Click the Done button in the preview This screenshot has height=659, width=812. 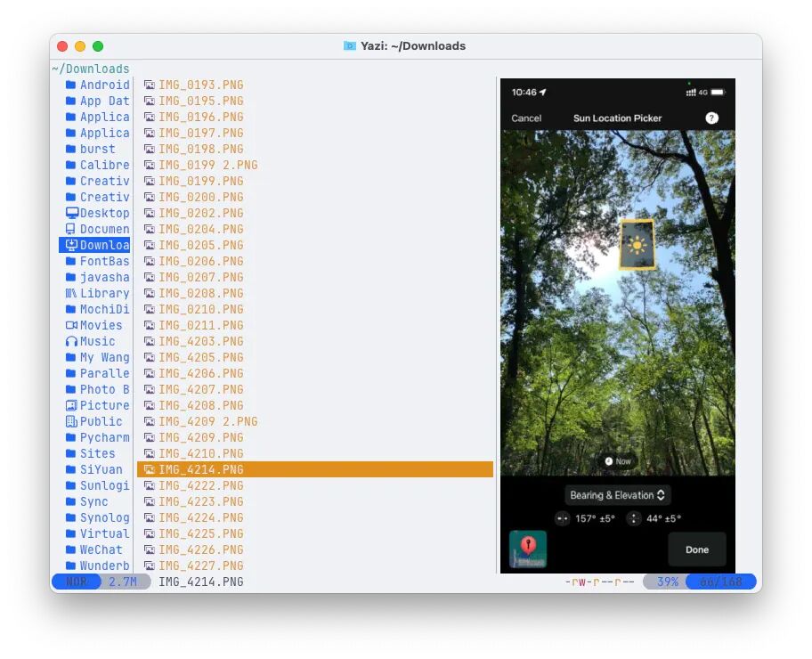pos(697,549)
